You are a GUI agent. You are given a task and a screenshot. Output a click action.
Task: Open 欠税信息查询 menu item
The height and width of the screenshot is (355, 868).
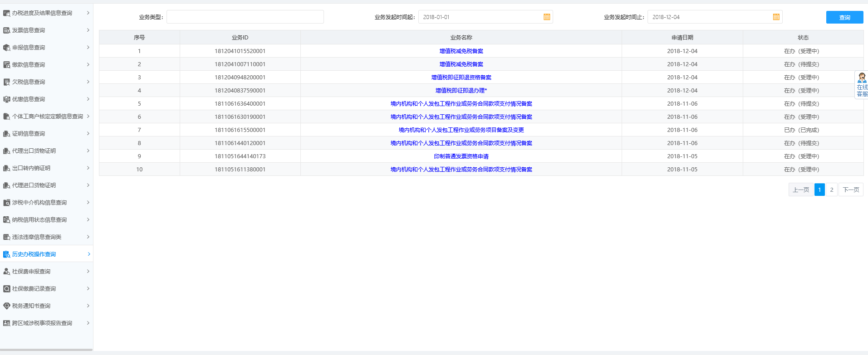[x=29, y=82]
